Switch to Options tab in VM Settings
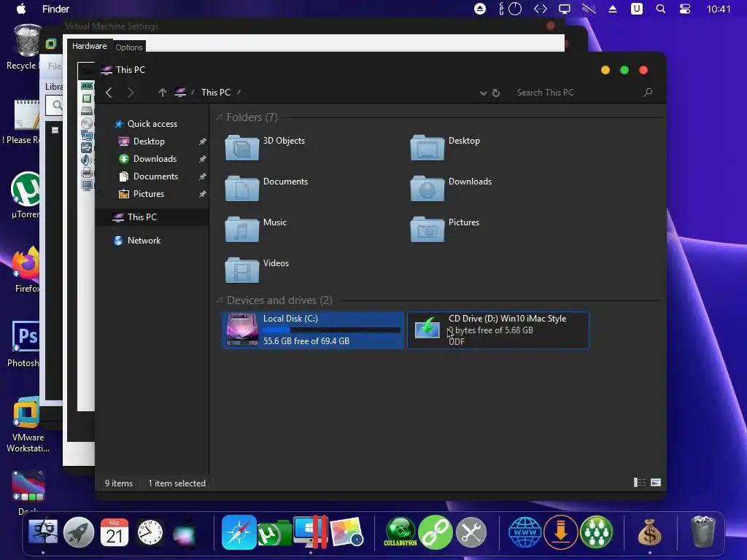This screenshot has height=560, width=747. (x=128, y=47)
